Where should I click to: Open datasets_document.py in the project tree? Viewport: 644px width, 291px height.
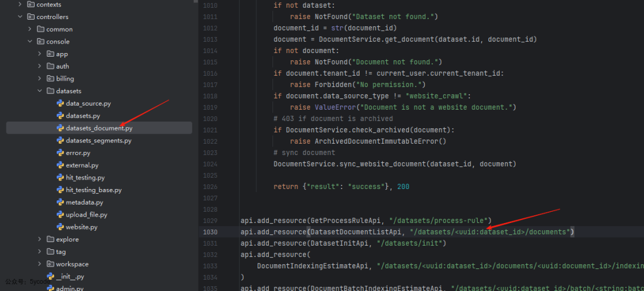(x=99, y=128)
